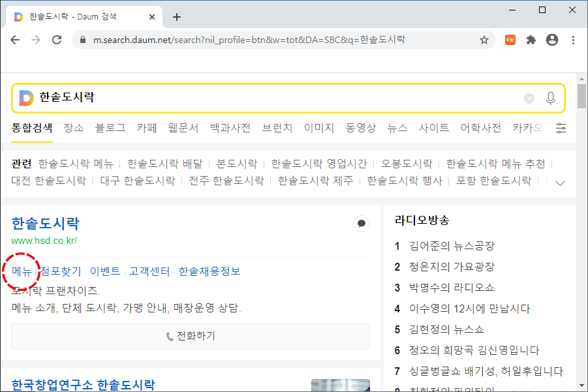Screen dimensions: 588x392
Task: Search related term 한솥도시락 제주
Action: 315,181
